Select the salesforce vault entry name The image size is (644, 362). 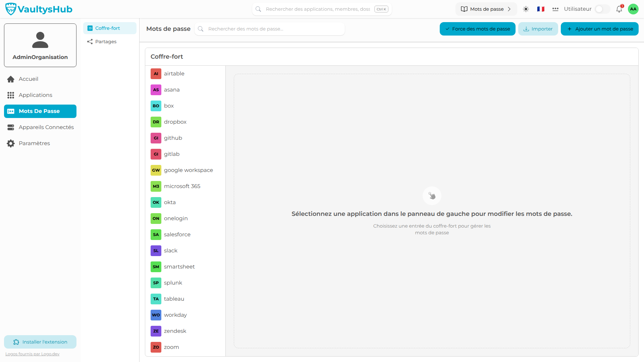tap(177, 235)
